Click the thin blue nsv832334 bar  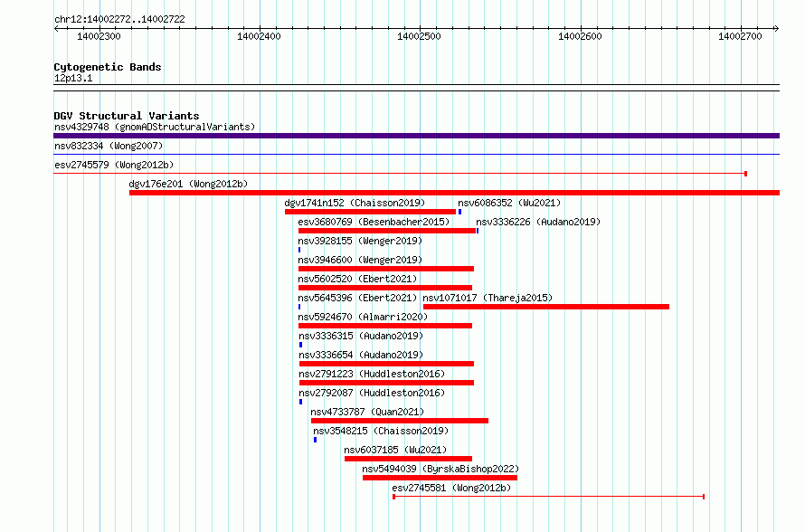[x=416, y=154]
